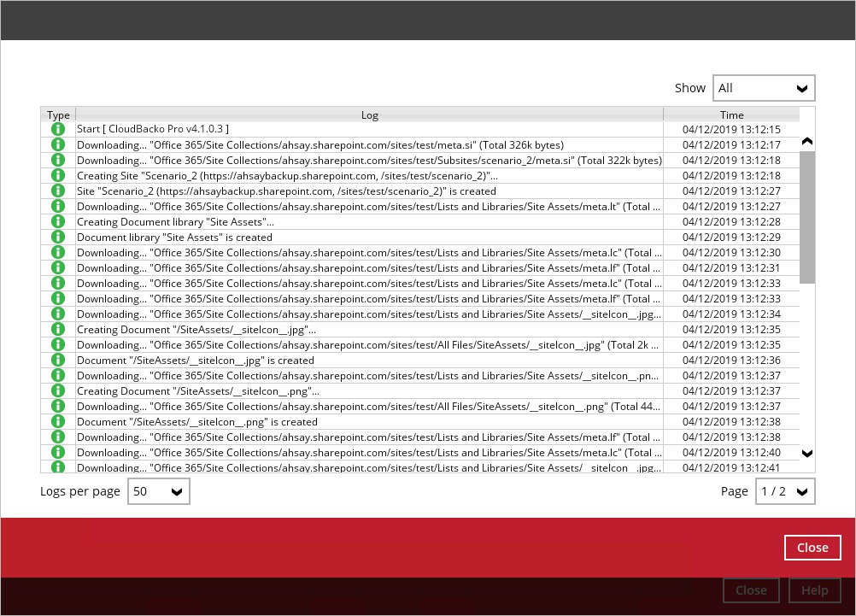Click the log list vertical scrollbar thumb

click(806, 217)
